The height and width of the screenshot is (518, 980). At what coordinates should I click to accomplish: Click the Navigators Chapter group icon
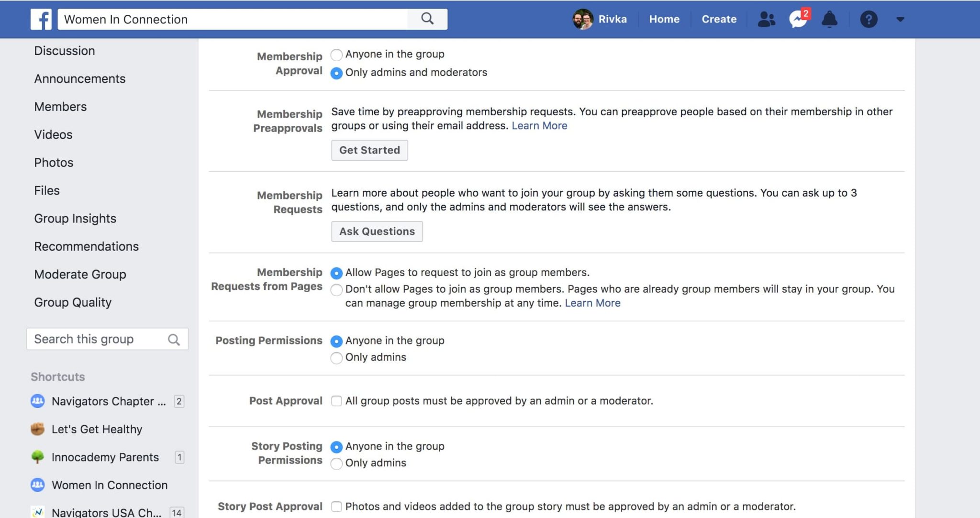pos(37,401)
